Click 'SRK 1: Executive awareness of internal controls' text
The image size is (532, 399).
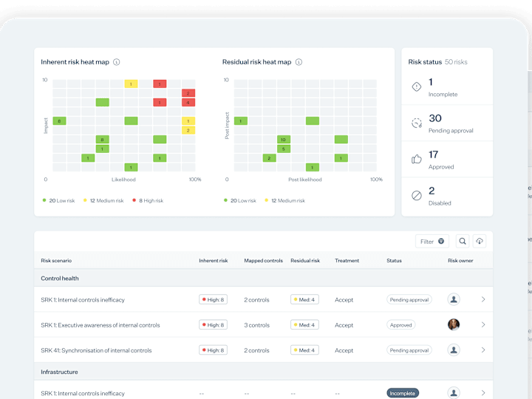coord(100,325)
